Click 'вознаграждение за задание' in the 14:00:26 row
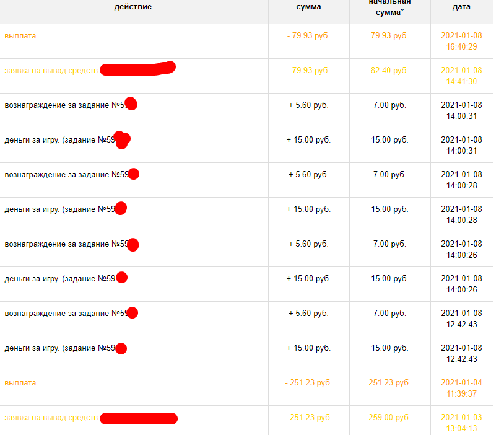Image resolution: width=504 pixels, height=435 pixels. (x=57, y=244)
